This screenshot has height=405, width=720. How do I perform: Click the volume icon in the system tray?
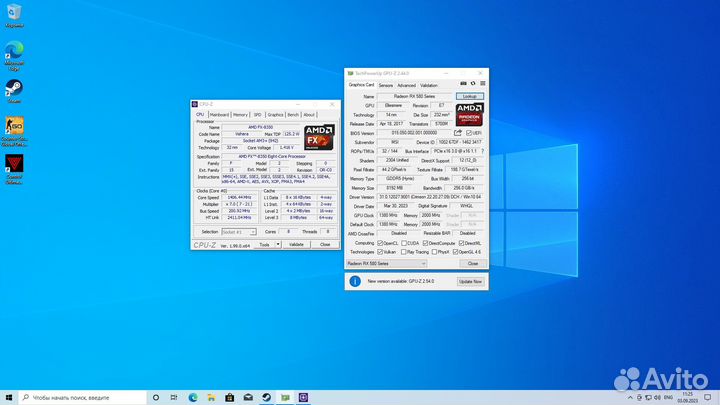[657, 398]
